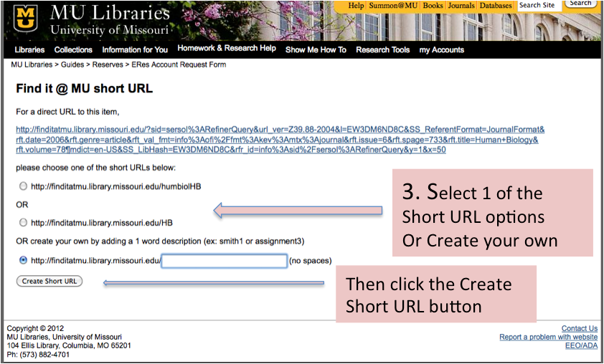Click the Search button in header
The image size is (604, 364).
point(580,4)
